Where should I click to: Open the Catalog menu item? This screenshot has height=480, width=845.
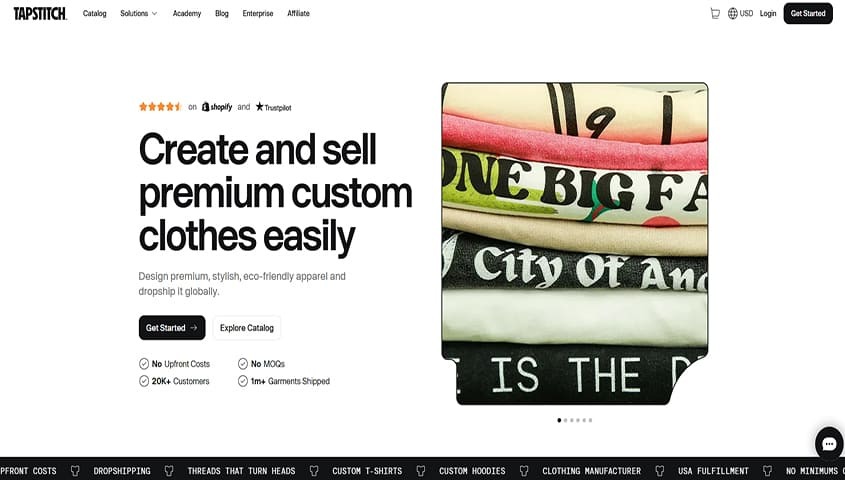tap(94, 13)
